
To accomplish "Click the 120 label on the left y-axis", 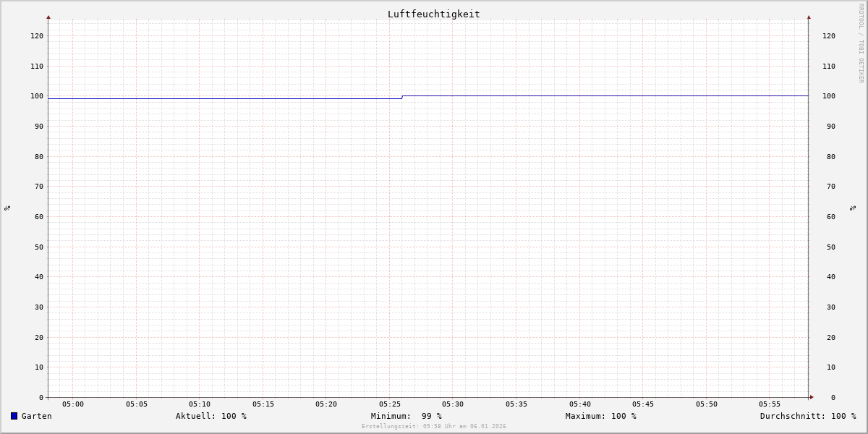I will coord(37,35).
